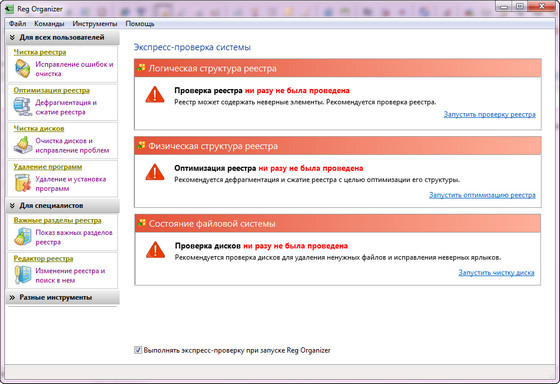Click Очистка дисков и исправление проблем text
This screenshot has height=384, width=560.
(x=72, y=145)
